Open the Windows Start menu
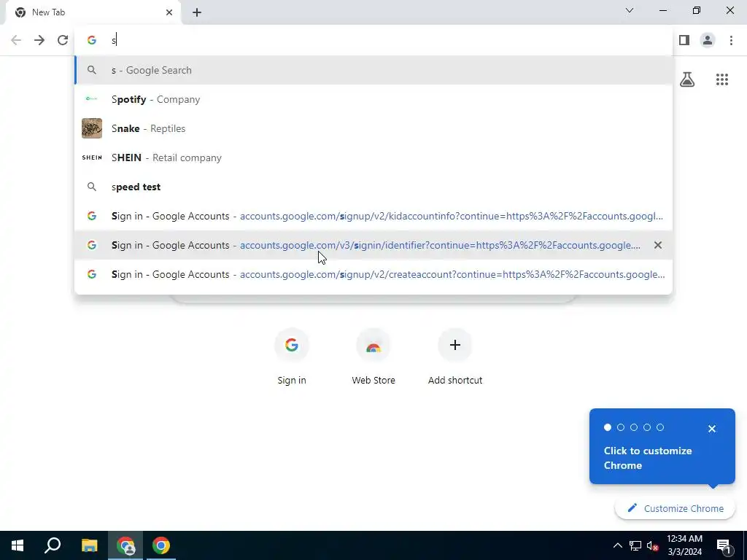The width and height of the screenshot is (747, 560). pos(18,545)
